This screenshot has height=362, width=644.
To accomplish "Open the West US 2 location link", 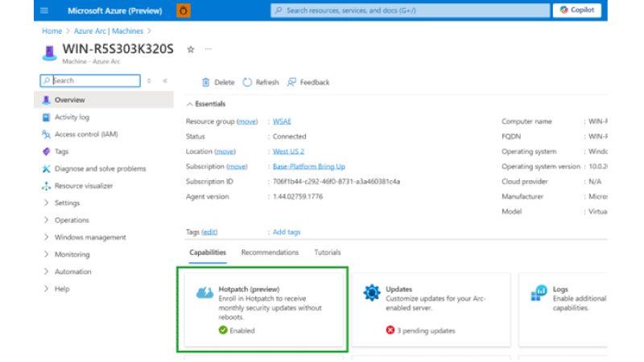I will tap(288, 151).
